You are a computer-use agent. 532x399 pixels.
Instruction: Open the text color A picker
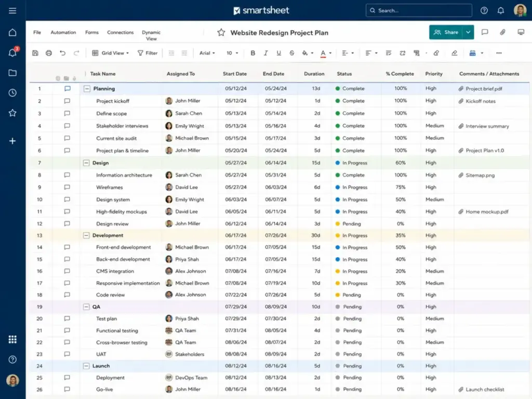pyautogui.click(x=325, y=54)
